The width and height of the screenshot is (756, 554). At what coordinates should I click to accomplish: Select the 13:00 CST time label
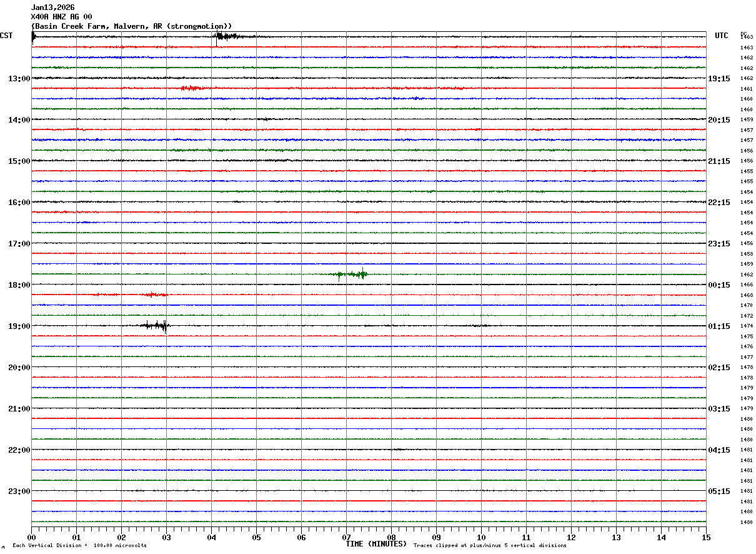19,79
